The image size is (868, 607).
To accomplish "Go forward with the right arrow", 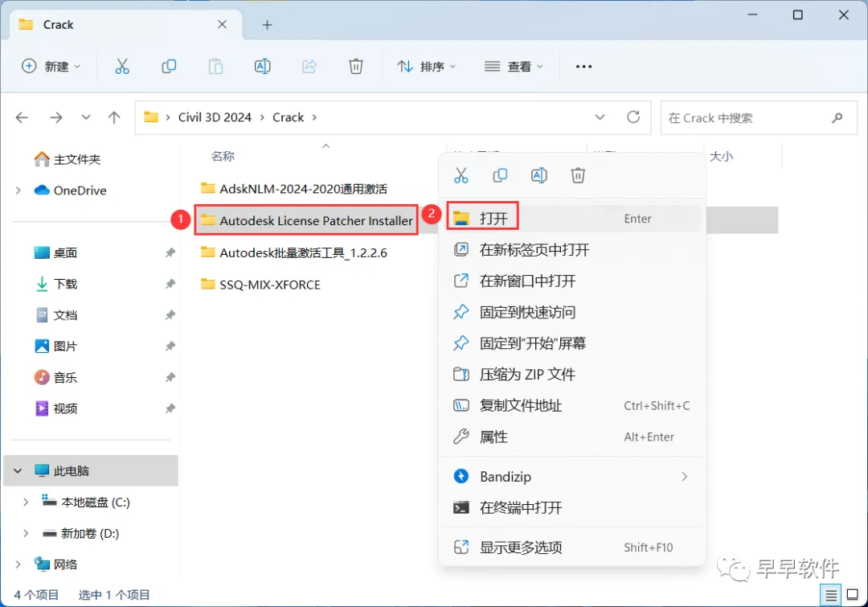I will point(56,117).
